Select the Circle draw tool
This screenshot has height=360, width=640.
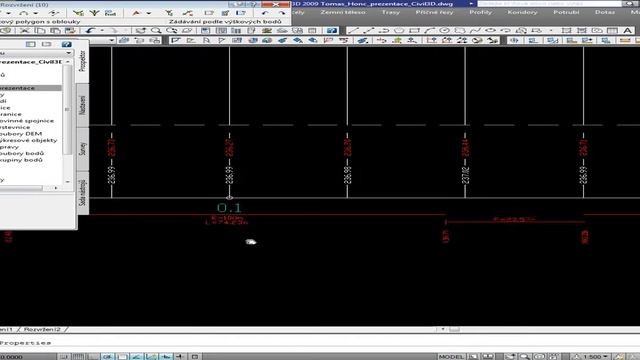(444, 31)
